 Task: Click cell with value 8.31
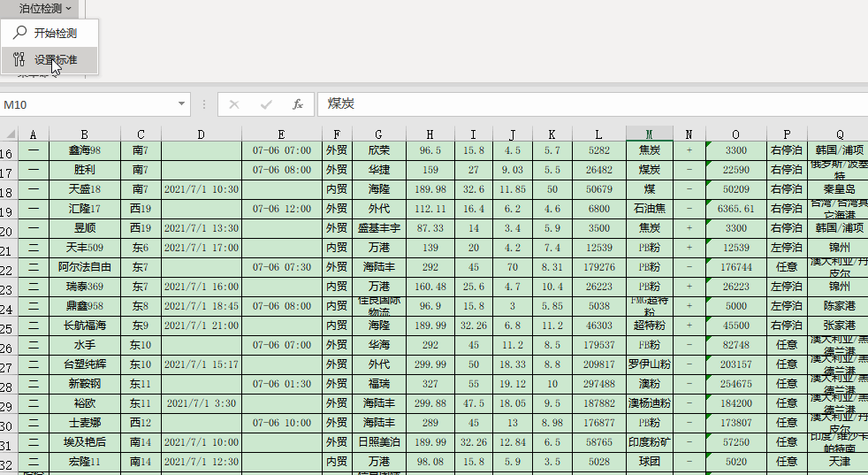point(552,266)
